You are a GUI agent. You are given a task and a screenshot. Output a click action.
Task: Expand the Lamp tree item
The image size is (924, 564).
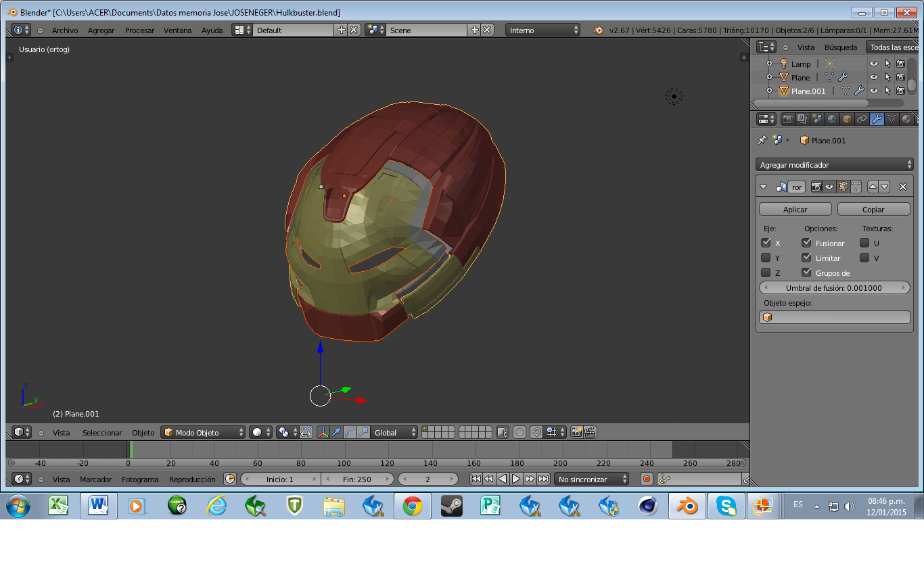click(x=769, y=64)
